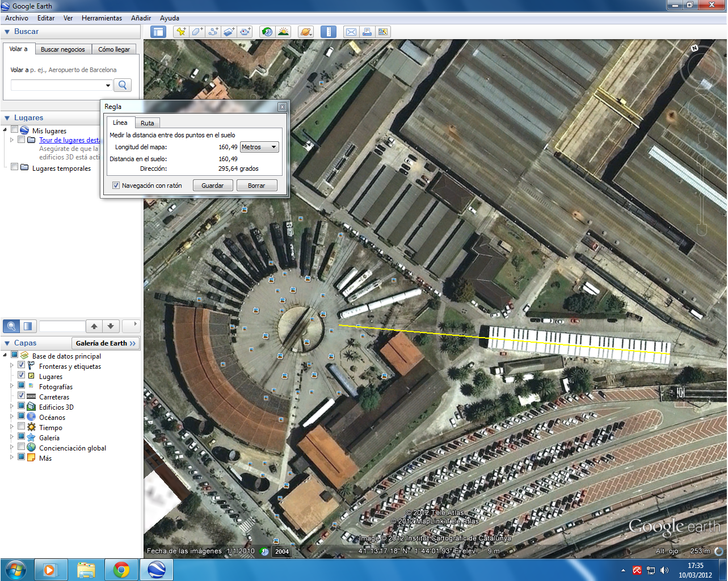
Task: Open the ruler tool in toolbar
Action: [x=329, y=32]
